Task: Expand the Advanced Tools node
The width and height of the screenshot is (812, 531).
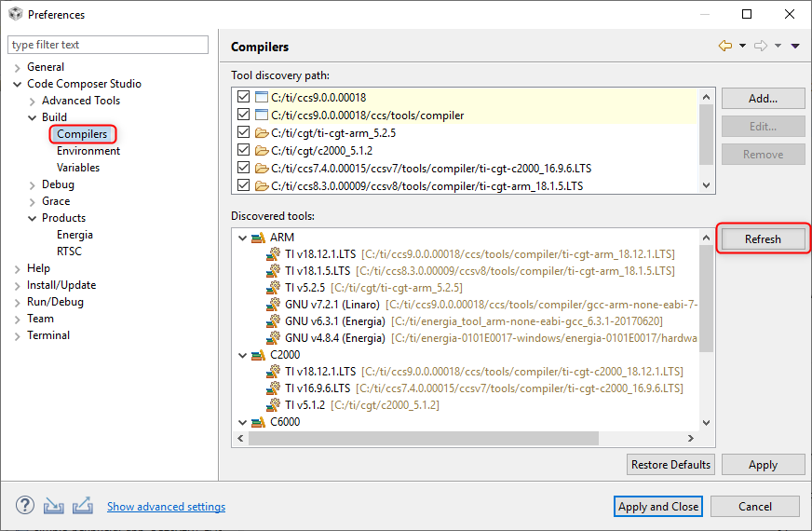Action: [x=32, y=101]
